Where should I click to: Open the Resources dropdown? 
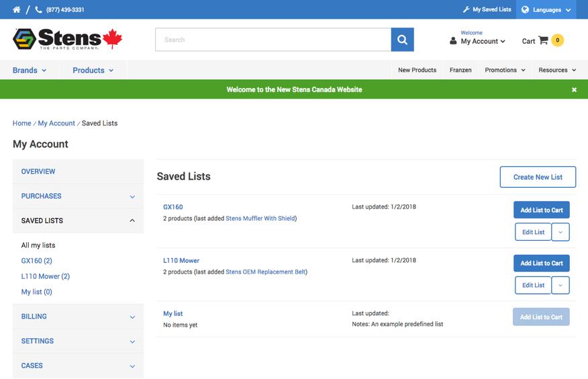pyautogui.click(x=557, y=70)
